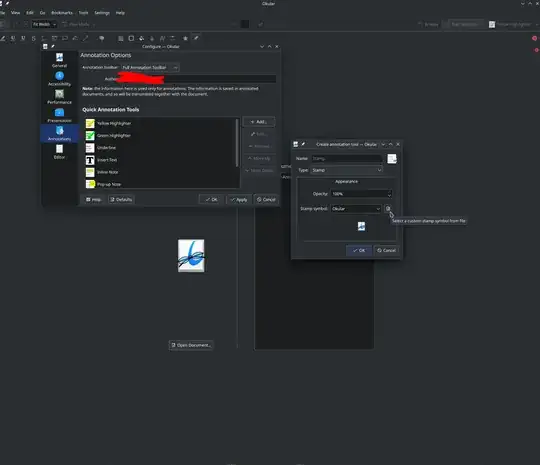Screen dimensions: 540x465
Task: Open General section in Configure dialog
Action: [59, 60]
